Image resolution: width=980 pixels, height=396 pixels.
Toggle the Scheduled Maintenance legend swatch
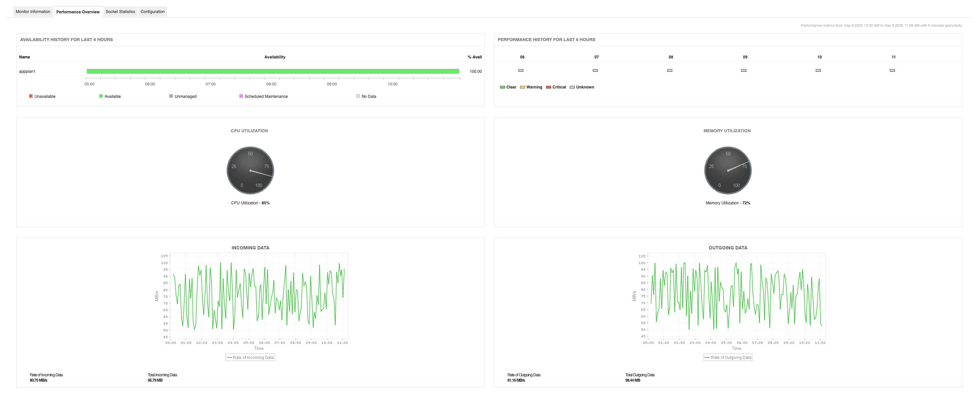[240, 96]
